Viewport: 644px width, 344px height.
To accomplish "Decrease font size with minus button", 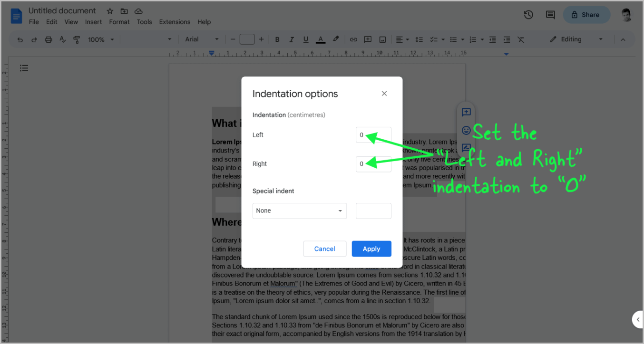I will 233,39.
